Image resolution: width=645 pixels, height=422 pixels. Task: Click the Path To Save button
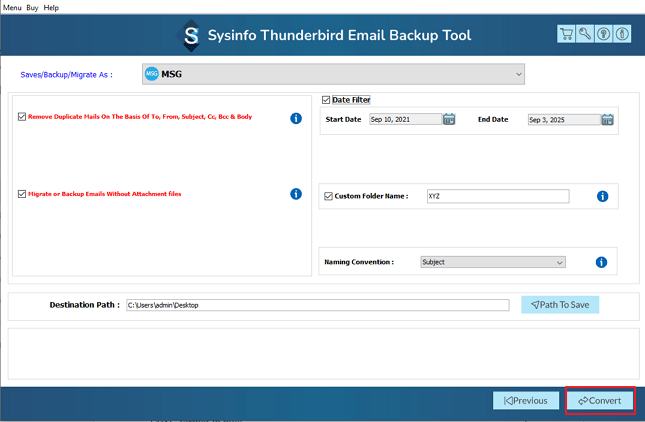pos(560,305)
